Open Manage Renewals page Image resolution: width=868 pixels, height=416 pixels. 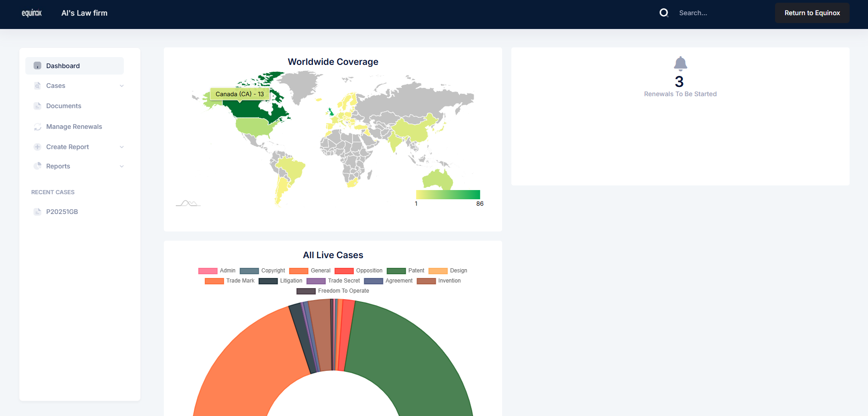[x=75, y=127]
